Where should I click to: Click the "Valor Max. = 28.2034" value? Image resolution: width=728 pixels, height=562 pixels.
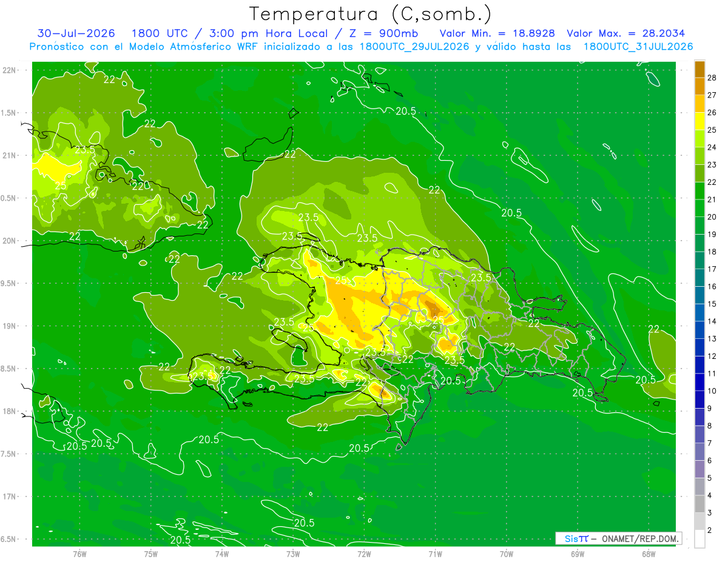[x=626, y=33]
